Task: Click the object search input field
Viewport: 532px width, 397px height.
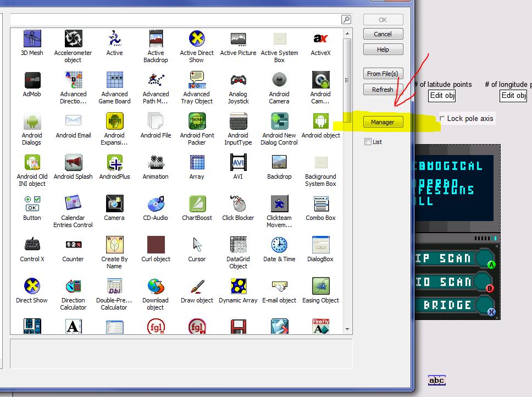Action: point(175,20)
